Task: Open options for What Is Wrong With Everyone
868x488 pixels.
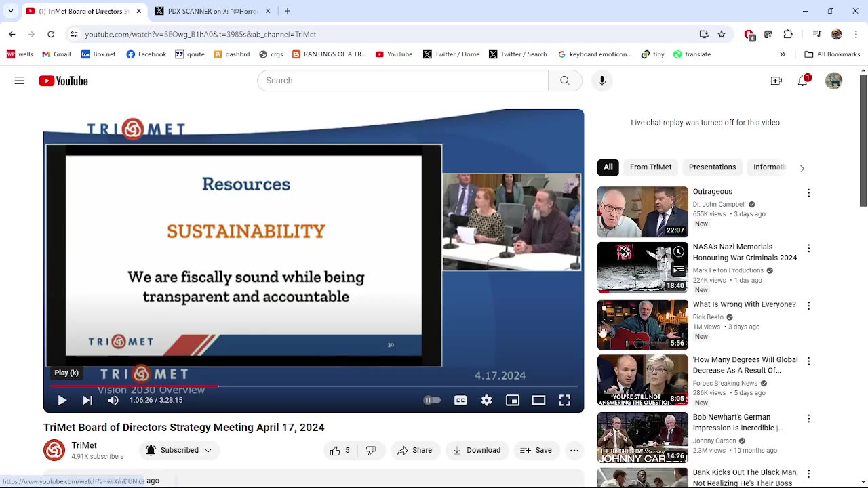Action: click(x=808, y=306)
